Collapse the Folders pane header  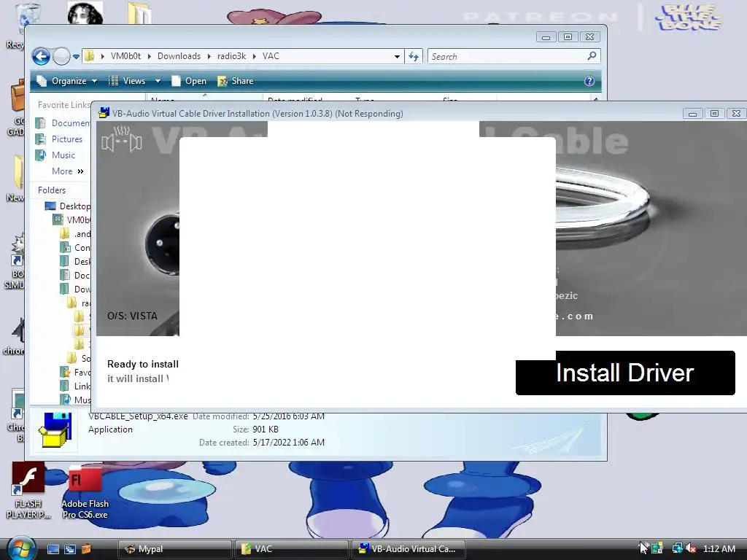(52, 190)
